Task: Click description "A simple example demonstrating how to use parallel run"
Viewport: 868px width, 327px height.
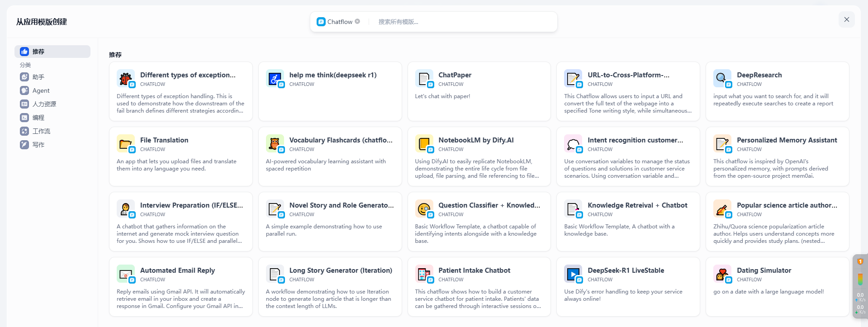Action: point(324,230)
